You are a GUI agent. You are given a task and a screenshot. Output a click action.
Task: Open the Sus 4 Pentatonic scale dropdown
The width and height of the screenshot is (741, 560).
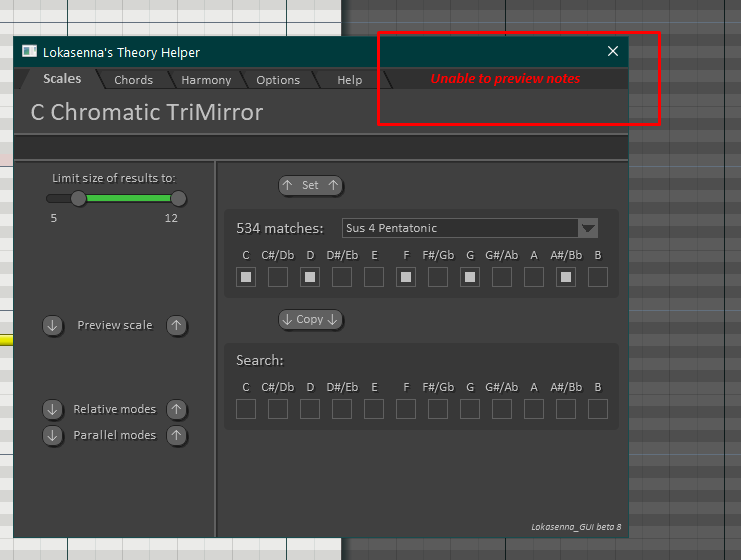460,228
